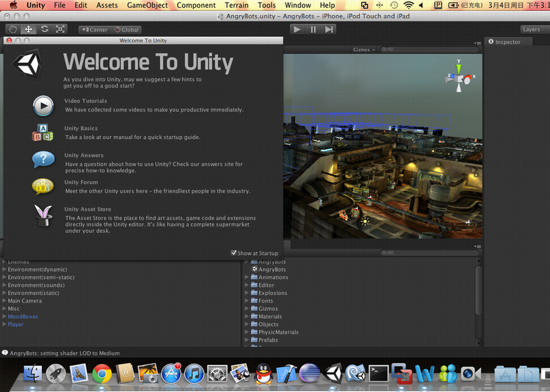550x392 pixels.
Task: Select the Fonts folder in Project
Action: pyautogui.click(x=263, y=301)
